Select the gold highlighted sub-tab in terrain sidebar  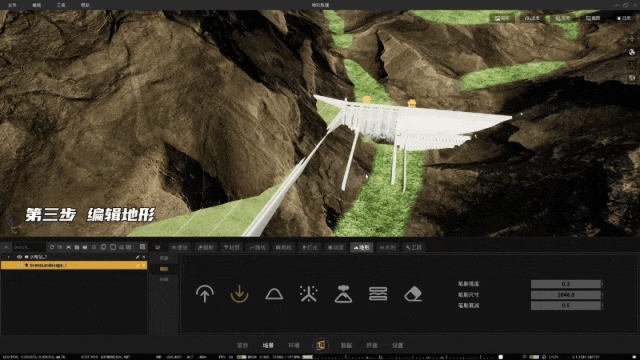(164, 269)
